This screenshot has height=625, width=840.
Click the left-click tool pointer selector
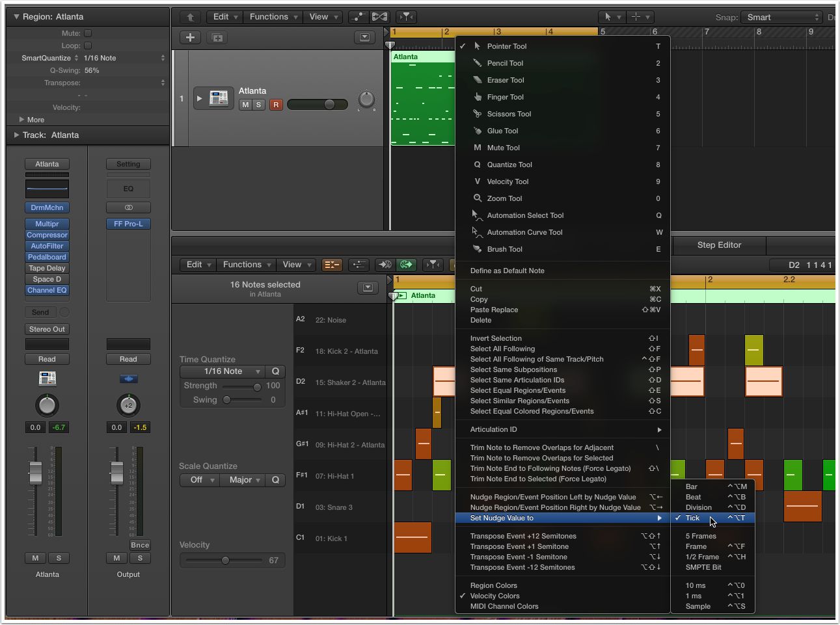coord(612,17)
